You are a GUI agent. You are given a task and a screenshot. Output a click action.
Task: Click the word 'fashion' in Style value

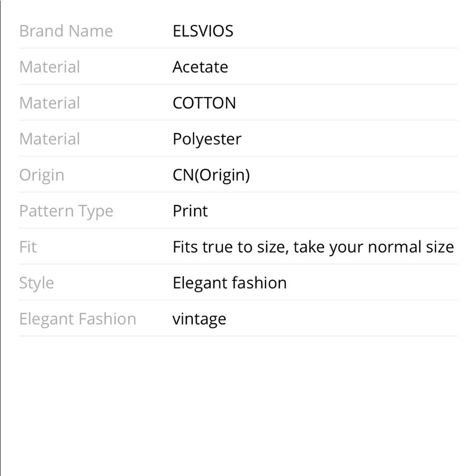point(259,283)
